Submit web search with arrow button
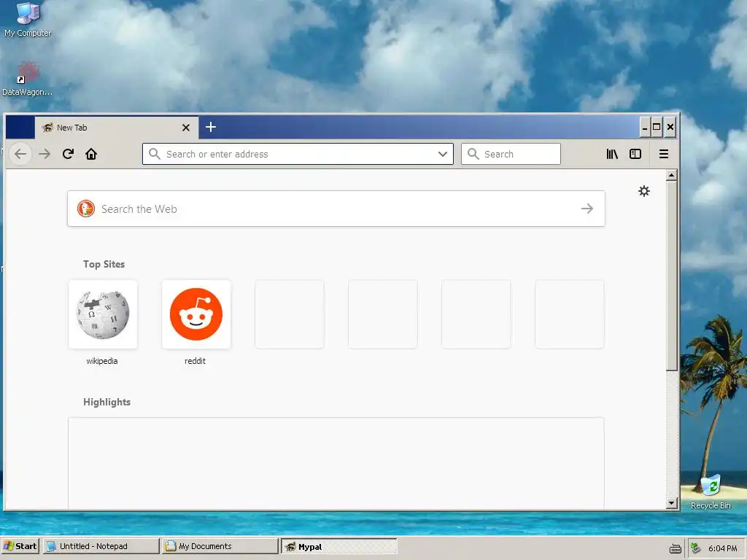This screenshot has width=747, height=560. [587, 209]
